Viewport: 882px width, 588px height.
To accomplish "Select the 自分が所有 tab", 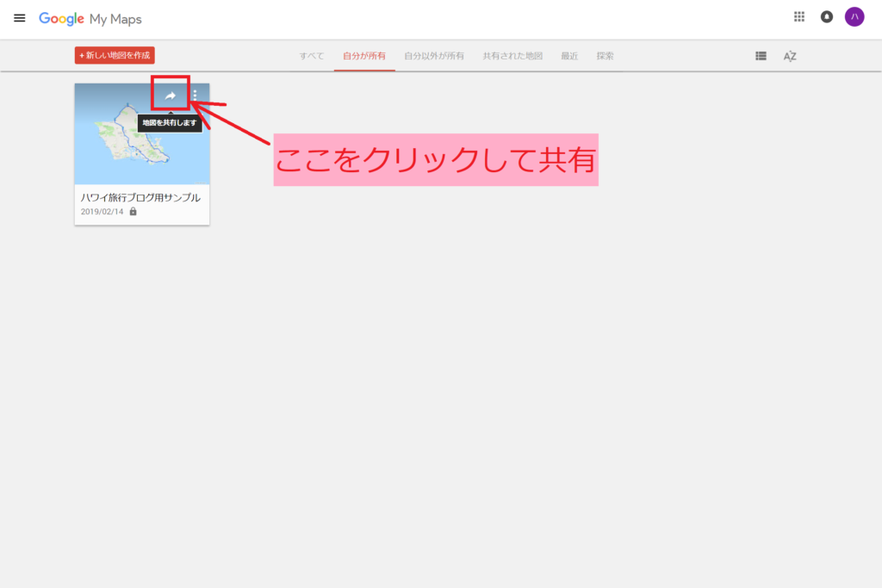I will 364,56.
